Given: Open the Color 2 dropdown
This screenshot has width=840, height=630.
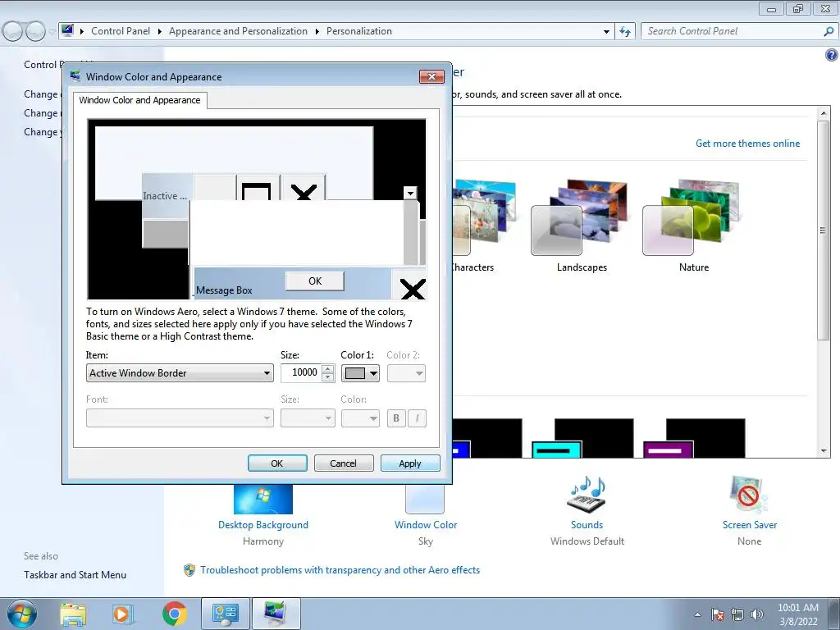Looking at the screenshot, I should (407, 373).
